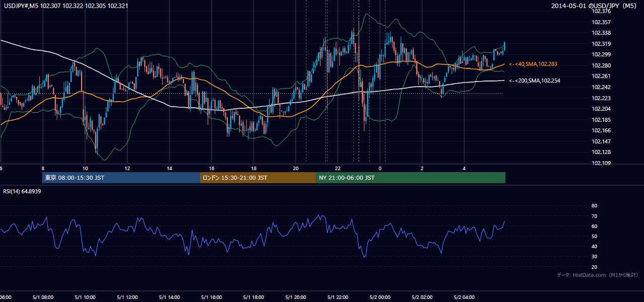The height and width of the screenshot is (302, 644).
Task: Click the 5/1 18:00 time axis label
Action: (x=253, y=297)
